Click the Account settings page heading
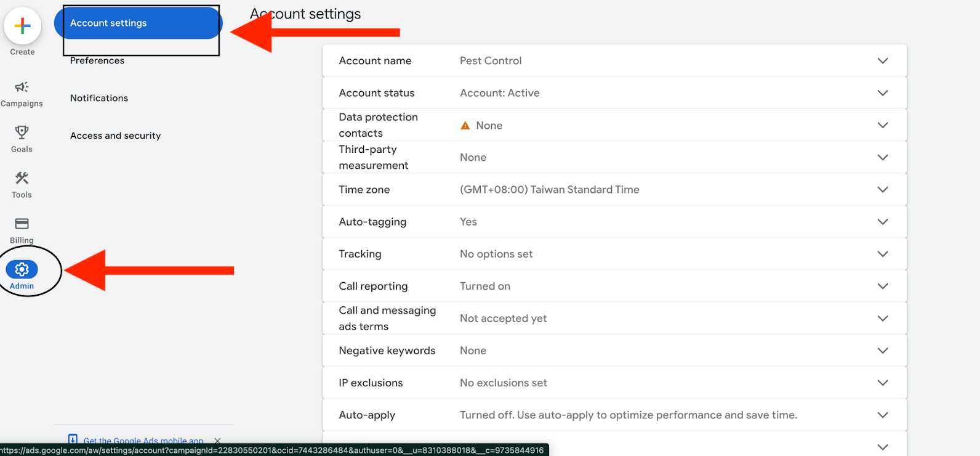The height and width of the screenshot is (456, 980). [305, 14]
